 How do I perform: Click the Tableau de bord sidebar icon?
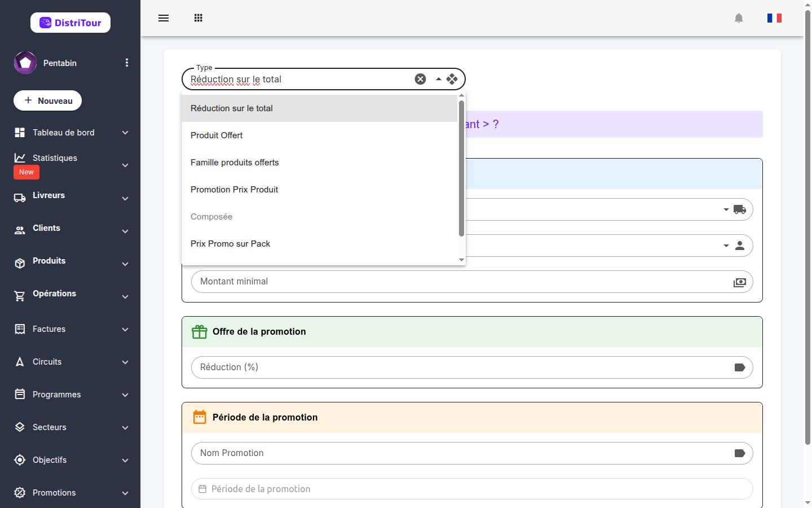(20, 133)
